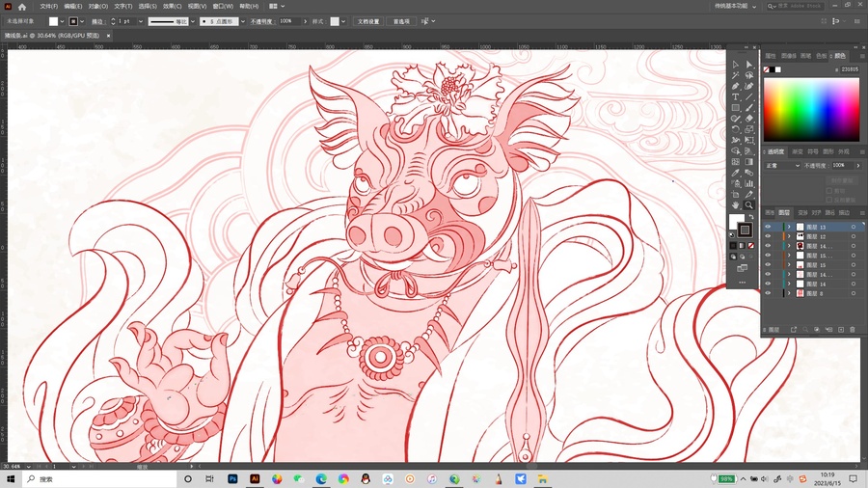Click target circle of layer 图层 13
868x488 pixels.
(854, 227)
